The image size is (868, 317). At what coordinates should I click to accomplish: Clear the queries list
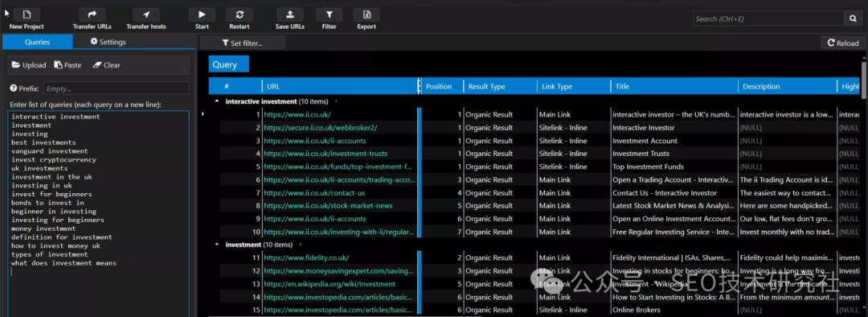107,65
